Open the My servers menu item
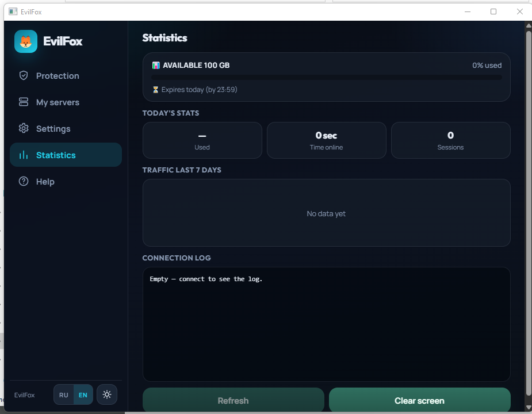The width and height of the screenshot is (532, 414). [66, 102]
